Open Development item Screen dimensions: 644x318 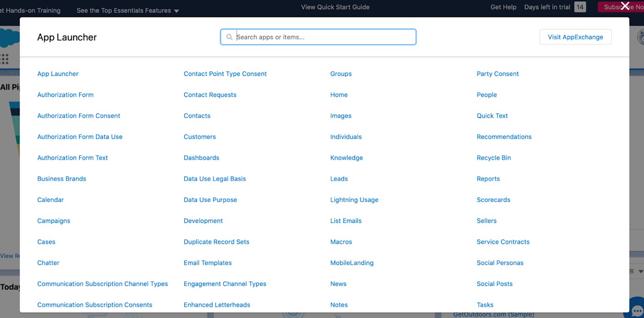tap(203, 221)
